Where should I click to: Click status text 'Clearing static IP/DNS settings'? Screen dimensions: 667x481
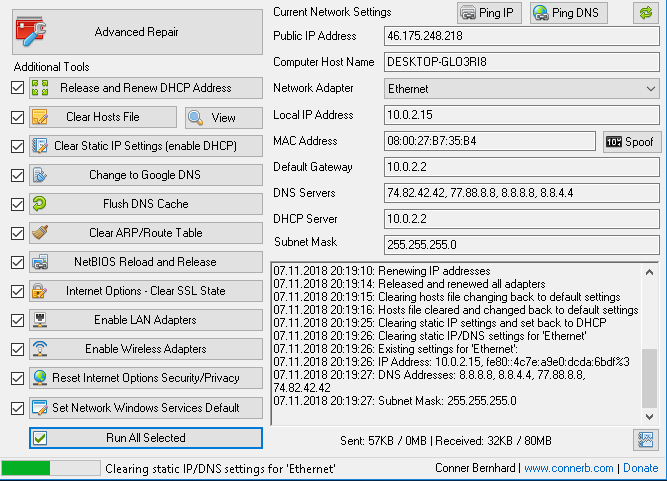pos(220,469)
